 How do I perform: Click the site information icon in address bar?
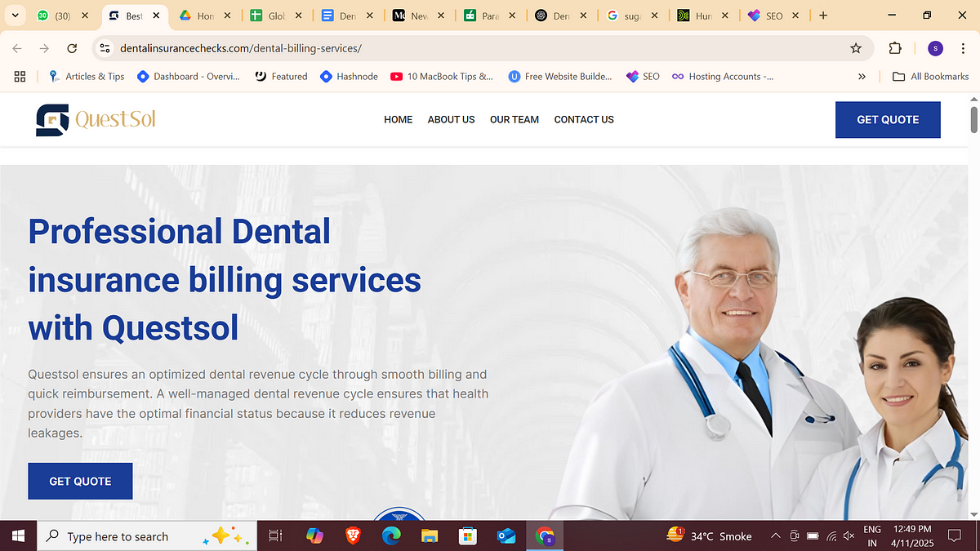point(105,48)
